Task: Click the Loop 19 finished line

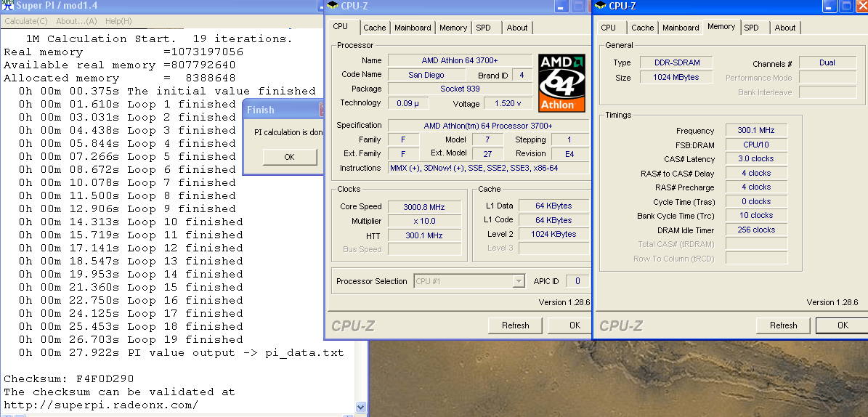Action: (x=131, y=339)
